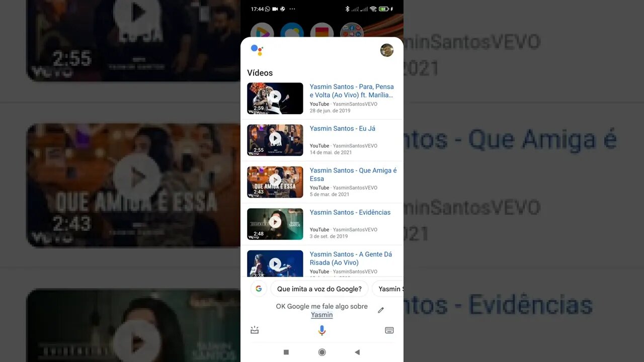Play the Para, Pensa e Volta thumbnail

tap(275, 99)
